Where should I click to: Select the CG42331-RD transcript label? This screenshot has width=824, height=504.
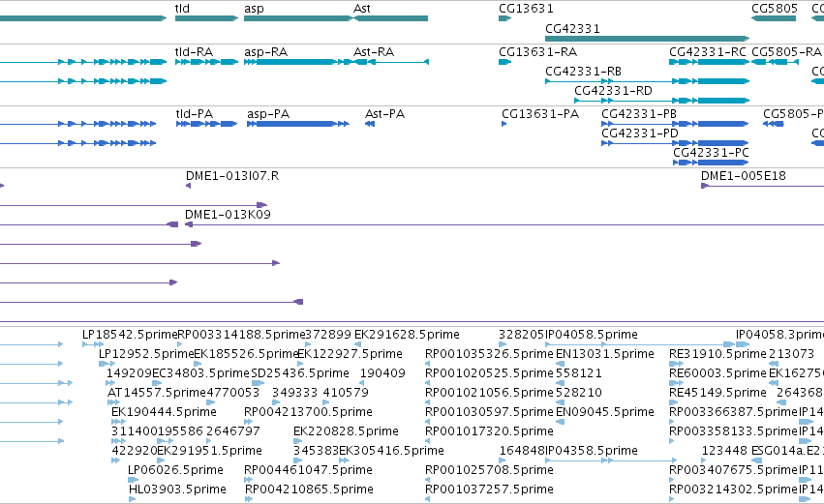[x=613, y=91]
